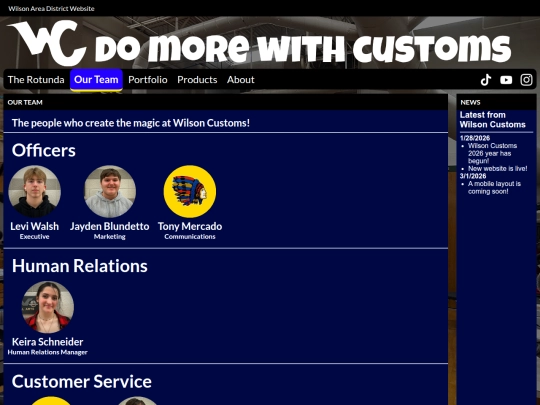
Task: Click the name Tony Mercado
Action: pos(190,226)
